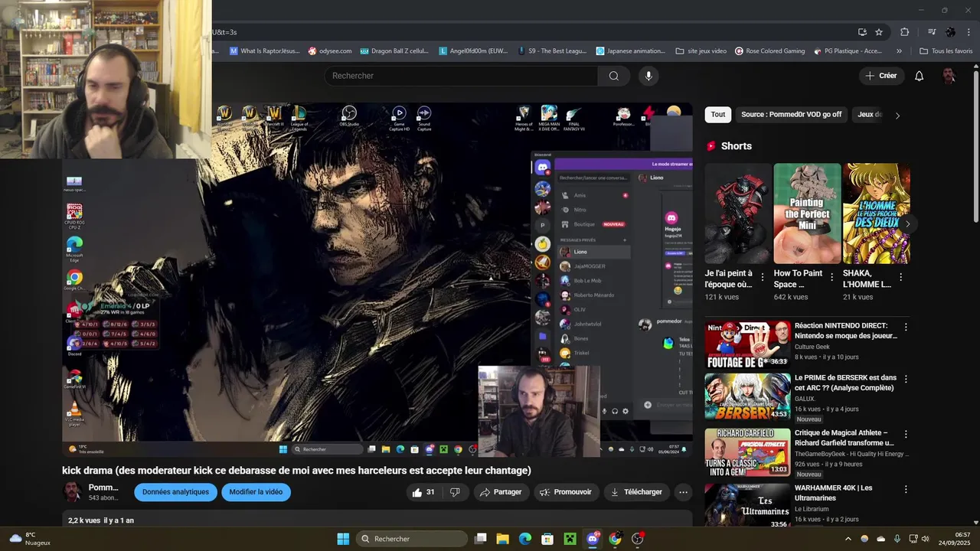Click the install app icon in address bar

(862, 32)
